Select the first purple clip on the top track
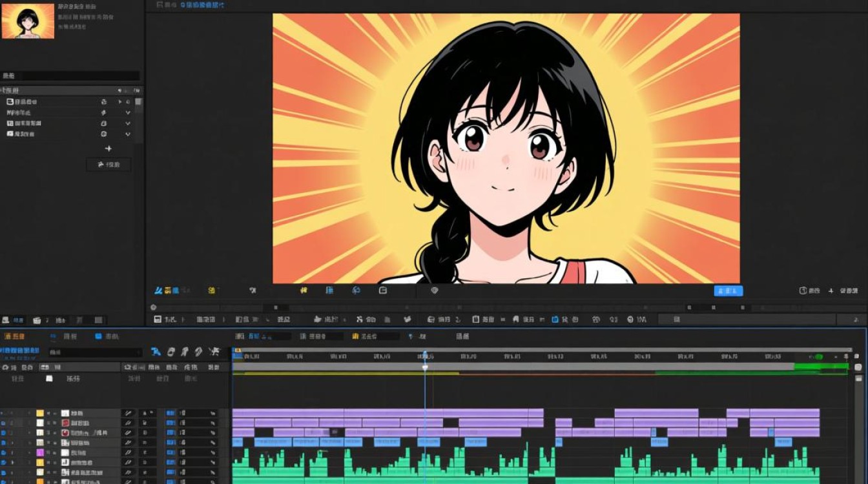 [288, 412]
